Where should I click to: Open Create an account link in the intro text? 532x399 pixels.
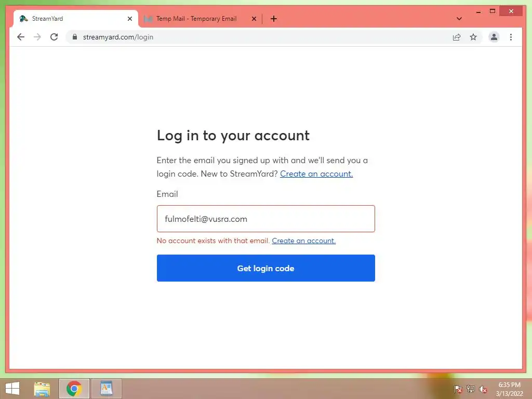[x=316, y=174]
